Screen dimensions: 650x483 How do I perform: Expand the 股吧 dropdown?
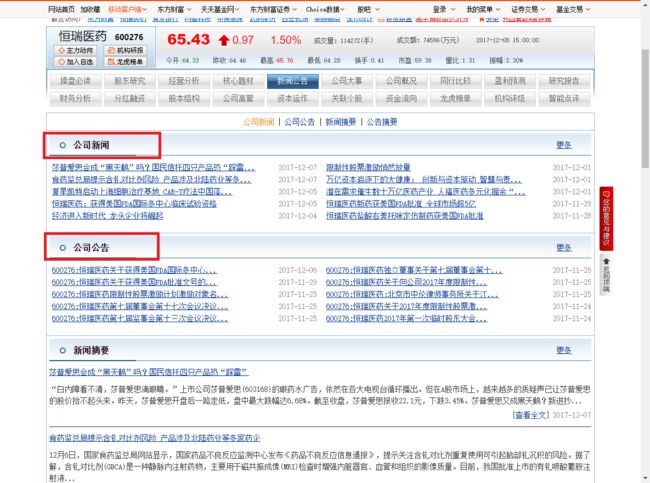click(368, 9)
